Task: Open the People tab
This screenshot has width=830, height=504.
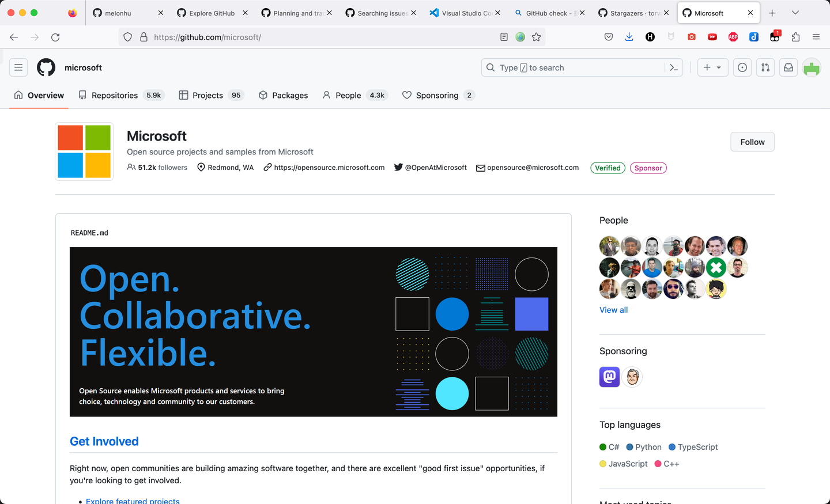Action: (x=354, y=95)
